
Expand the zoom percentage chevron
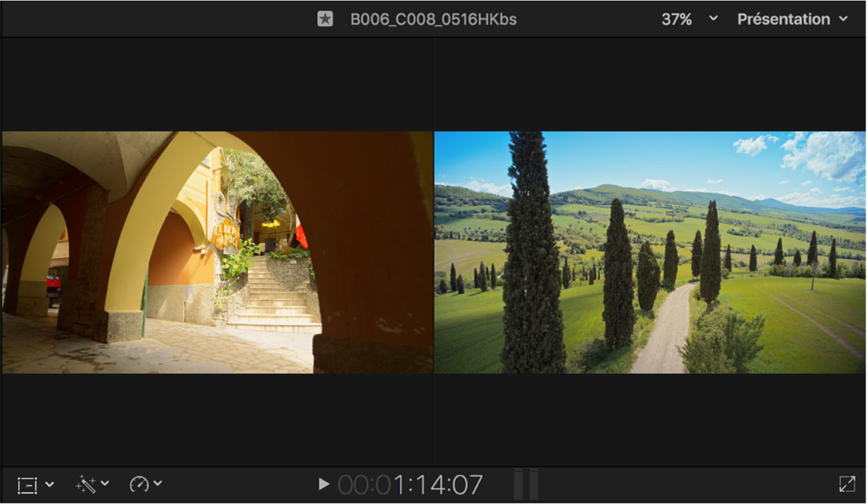713,18
